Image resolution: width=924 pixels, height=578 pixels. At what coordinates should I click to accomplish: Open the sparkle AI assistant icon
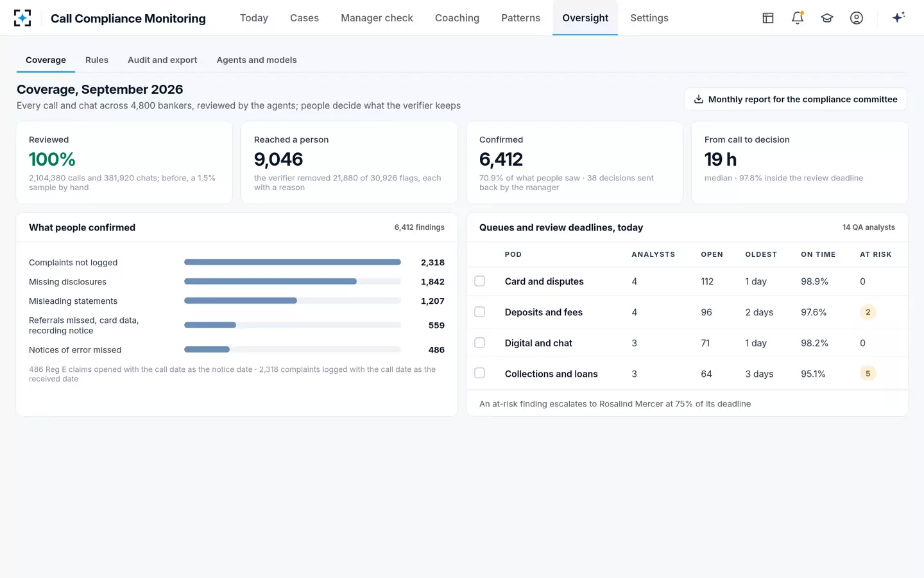pos(898,17)
